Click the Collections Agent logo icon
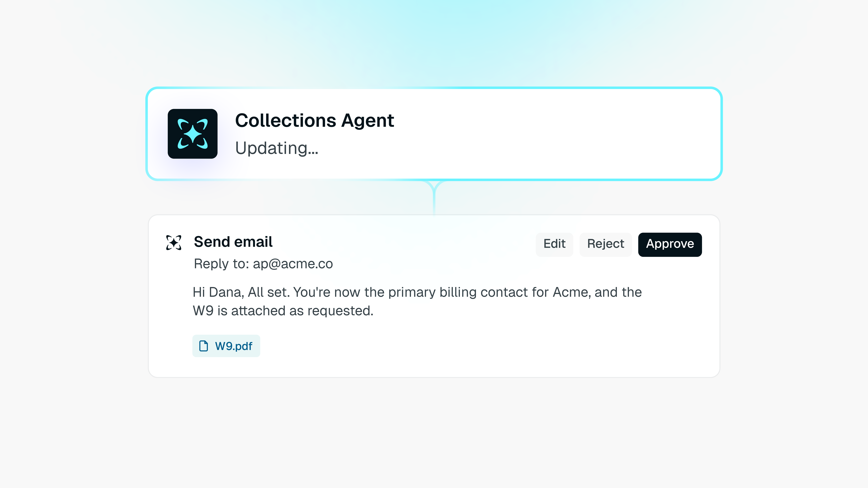This screenshot has width=868, height=488. coord(192,134)
